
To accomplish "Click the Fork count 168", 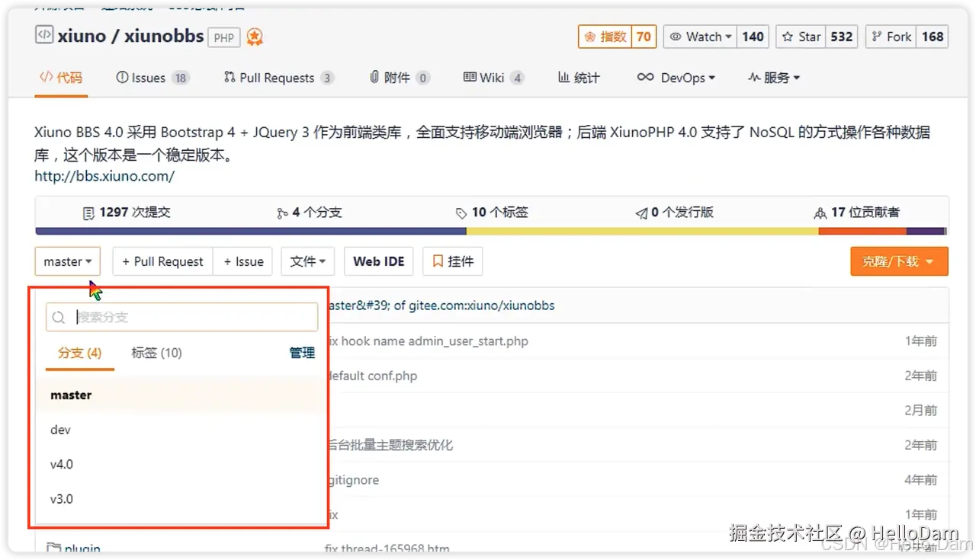I will (x=933, y=37).
